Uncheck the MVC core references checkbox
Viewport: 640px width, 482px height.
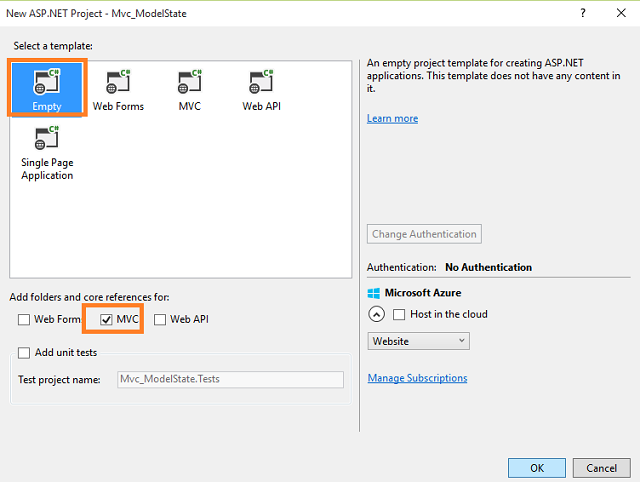click(x=106, y=320)
